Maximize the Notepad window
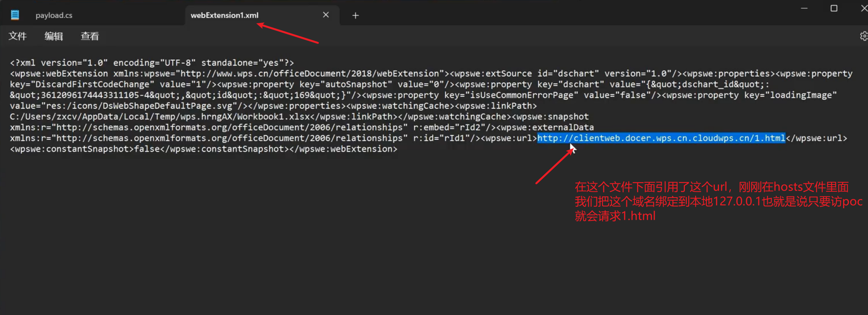The width and height of the screenshot is (868, 315). (834, 8)
